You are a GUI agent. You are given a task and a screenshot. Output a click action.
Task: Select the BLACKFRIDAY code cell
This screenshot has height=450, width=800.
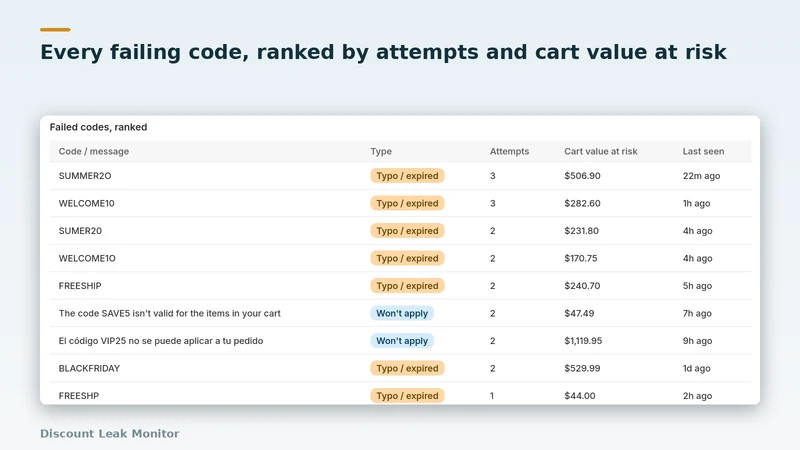pos(89,368)
